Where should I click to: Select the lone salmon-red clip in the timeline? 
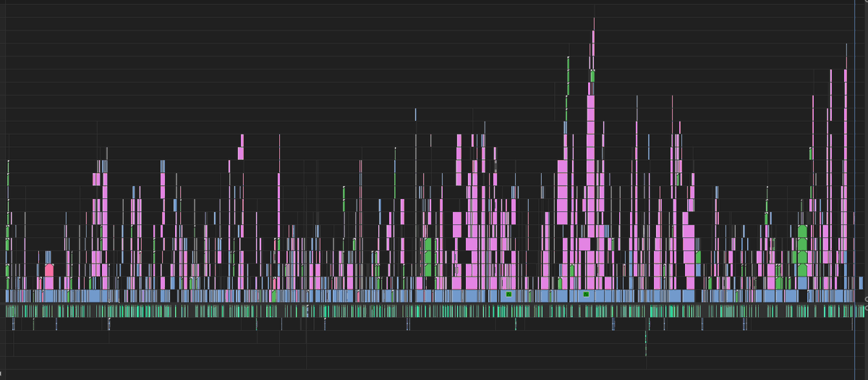pyautogui.click(x=49, y=270)
